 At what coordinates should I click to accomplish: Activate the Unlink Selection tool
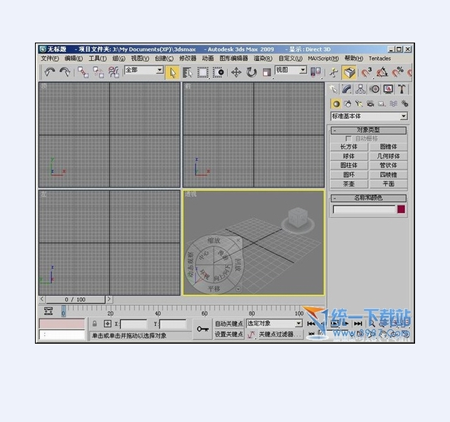click(98, 72)
